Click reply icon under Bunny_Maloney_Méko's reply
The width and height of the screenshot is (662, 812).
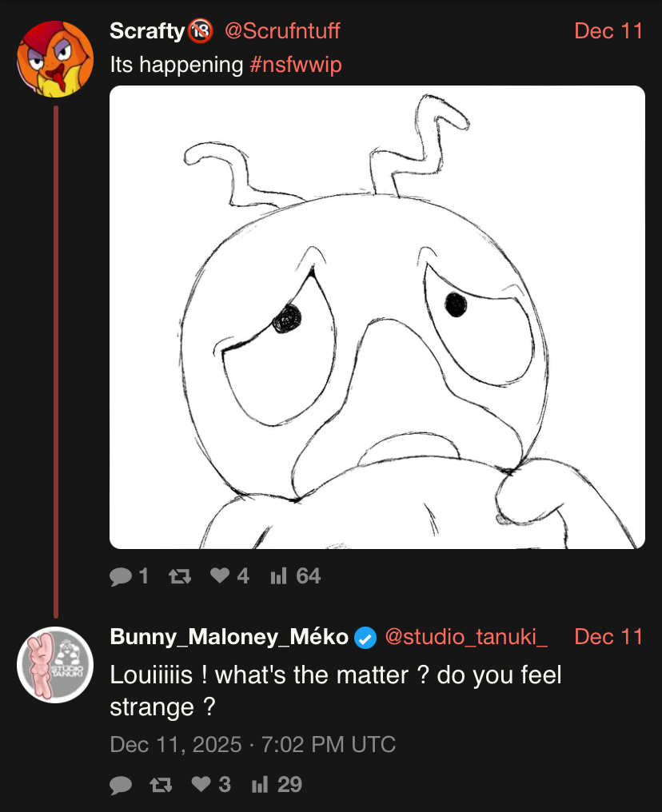[x=121, y=786]
